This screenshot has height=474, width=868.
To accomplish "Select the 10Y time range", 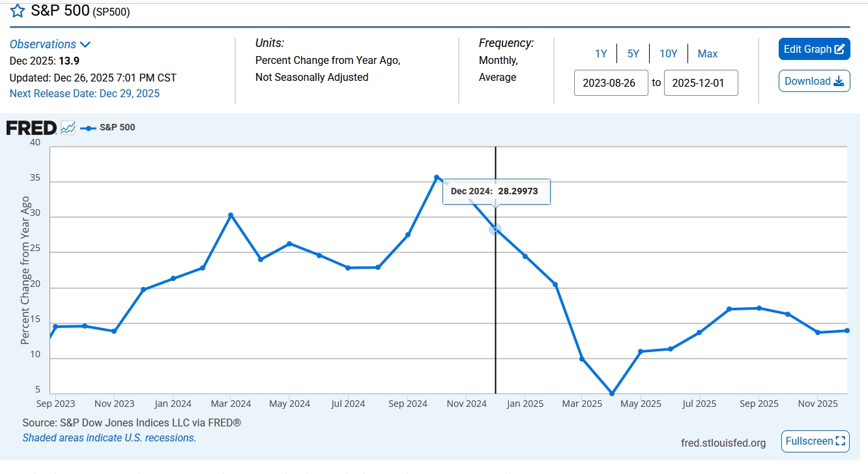I will 669,53.
